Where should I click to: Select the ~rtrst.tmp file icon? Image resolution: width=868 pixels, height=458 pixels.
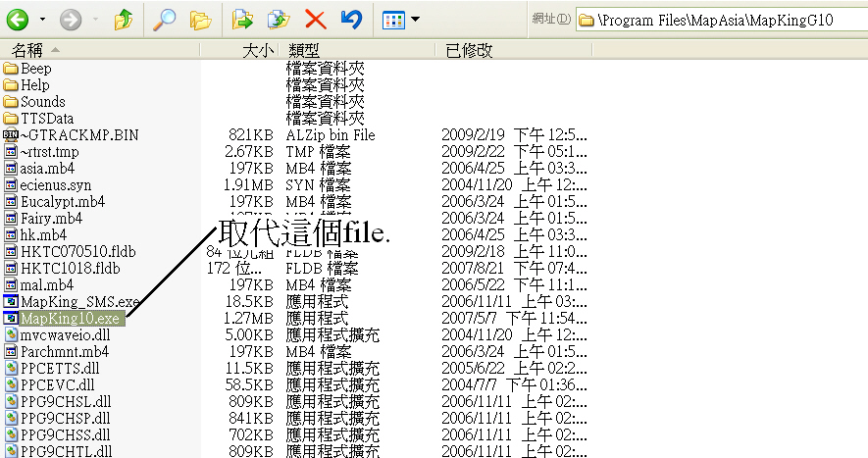(11, 151)
